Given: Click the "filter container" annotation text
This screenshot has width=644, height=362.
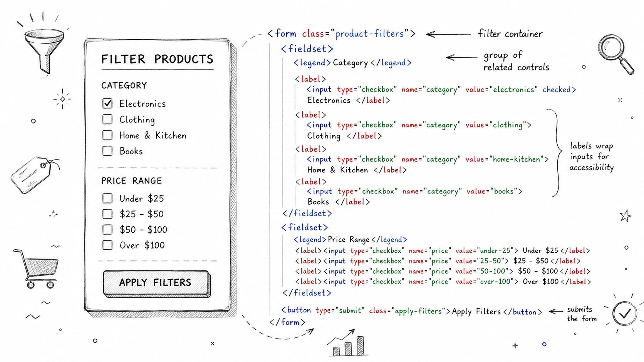Looking at the screenshot, I should pos(510,34).
